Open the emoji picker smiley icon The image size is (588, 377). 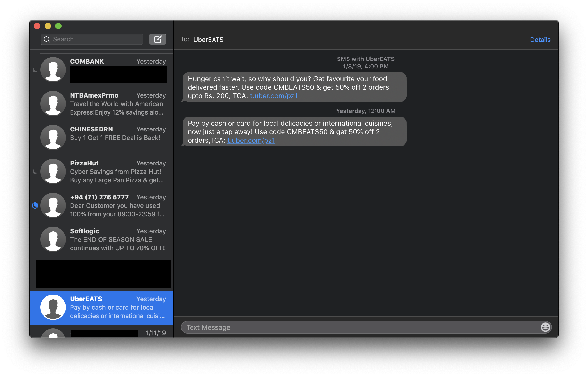[x=545, y=327]
